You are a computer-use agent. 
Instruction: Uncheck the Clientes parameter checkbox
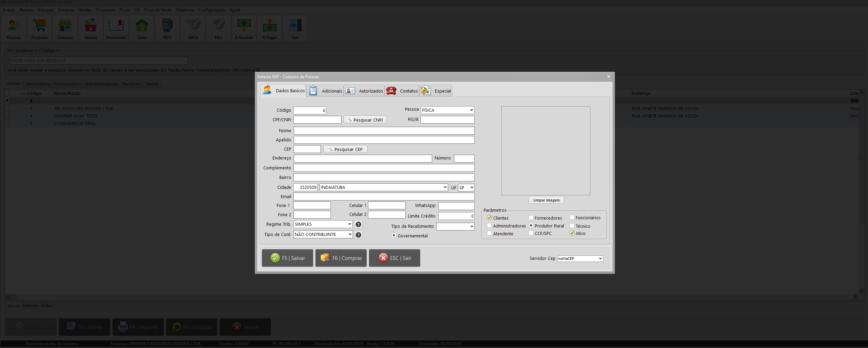tap(489, 218)
